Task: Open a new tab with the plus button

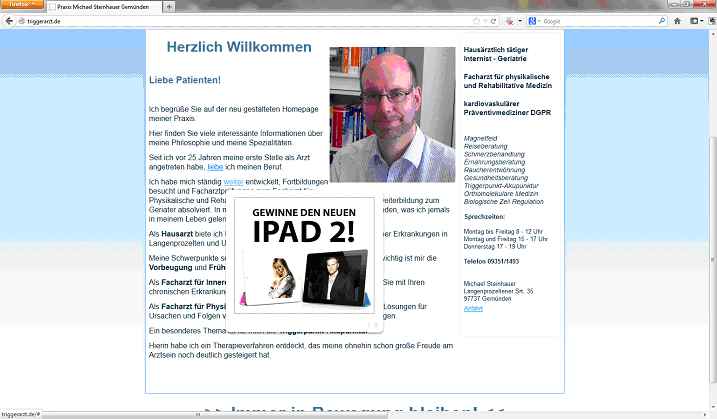Action: coord(169,7)
